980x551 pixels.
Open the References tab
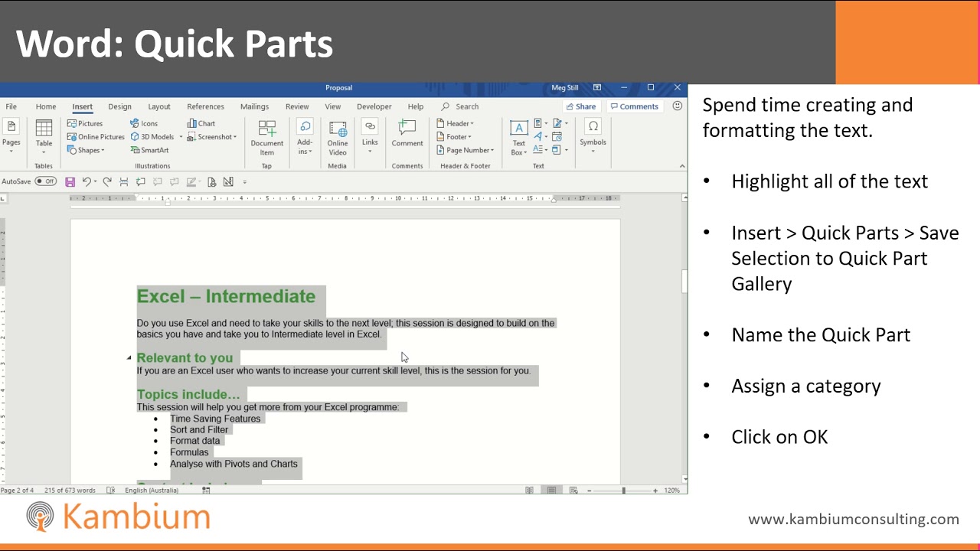click(205, 106)
